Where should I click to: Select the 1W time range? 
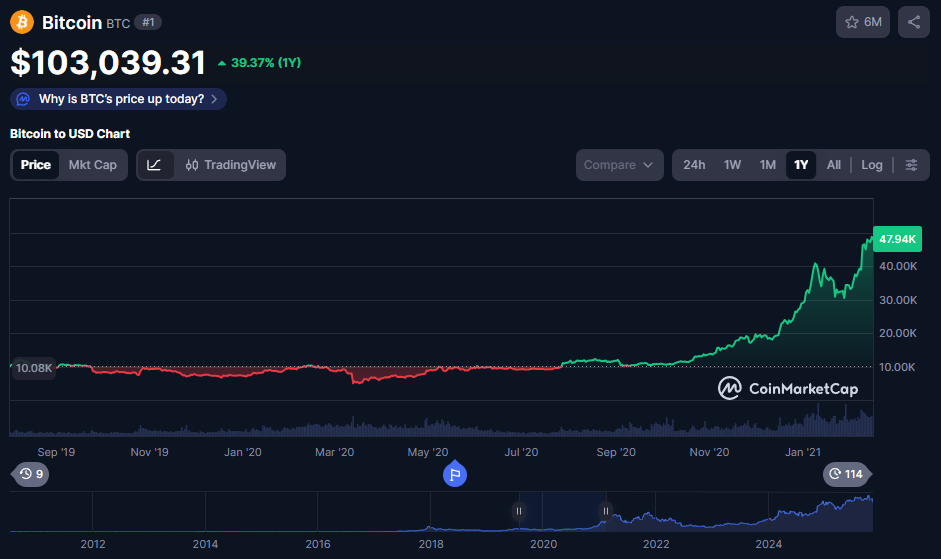tap(732, 165)
